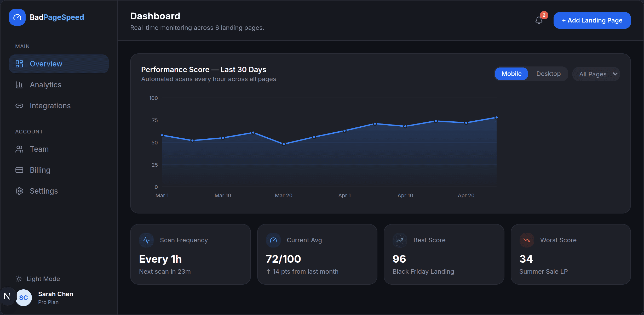
Task: Click Performance Score chart title
Action: pos(204,70)
